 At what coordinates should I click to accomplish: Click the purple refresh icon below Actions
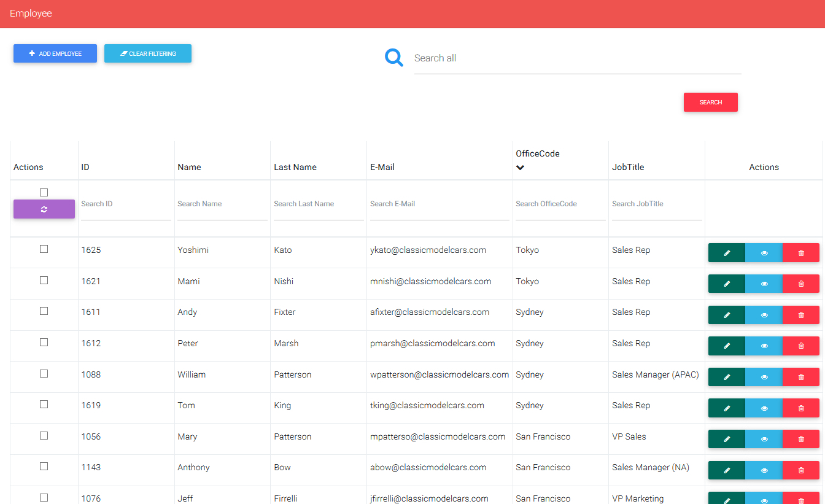pyautogui.click(x=44, y=209)
